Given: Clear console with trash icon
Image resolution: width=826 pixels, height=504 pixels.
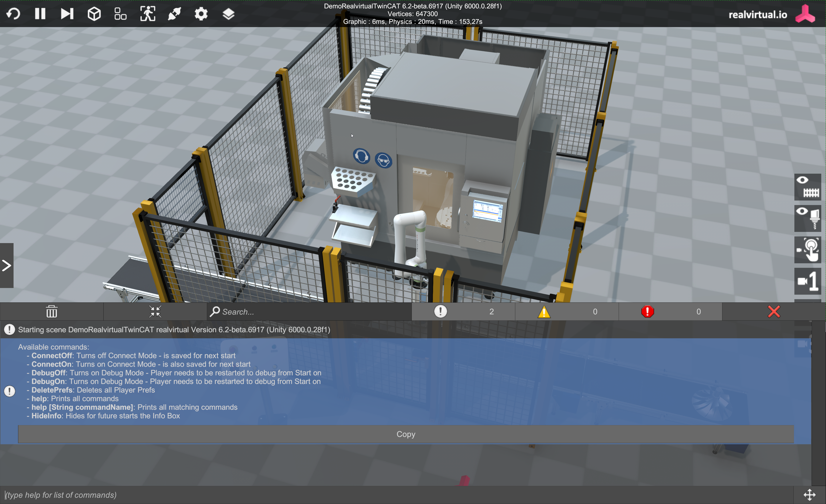Looking at the screenshot, I should tap(52, 312).
